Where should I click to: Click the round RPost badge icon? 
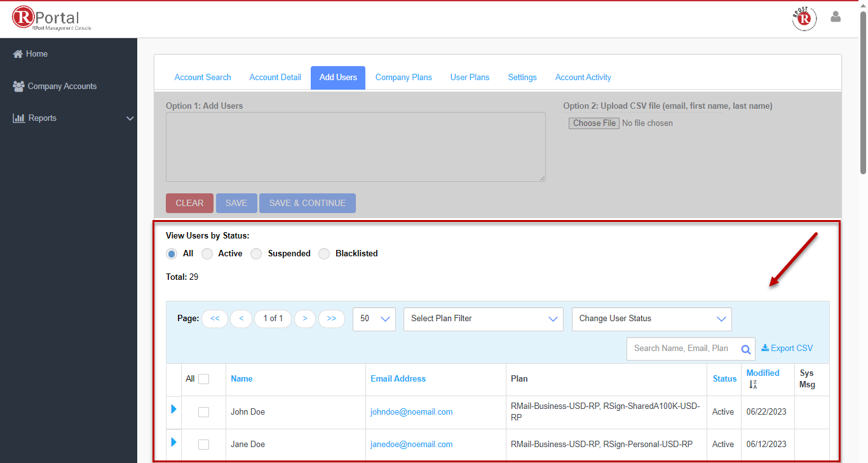coord(804,19)
